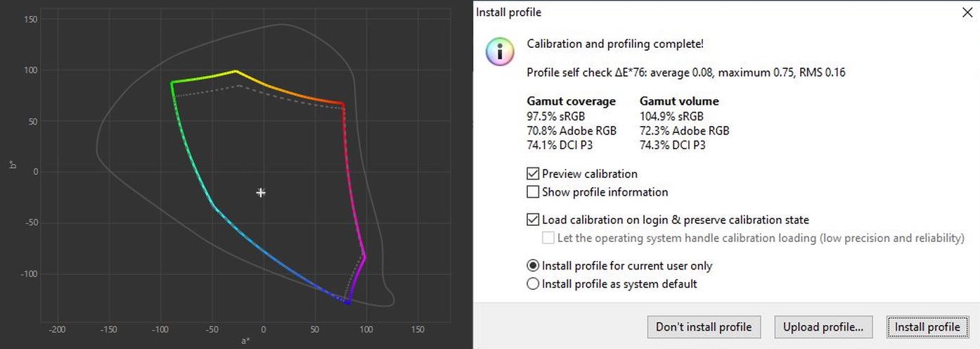
Task: Open Upload profile dialog
Action: click(823, 326)
